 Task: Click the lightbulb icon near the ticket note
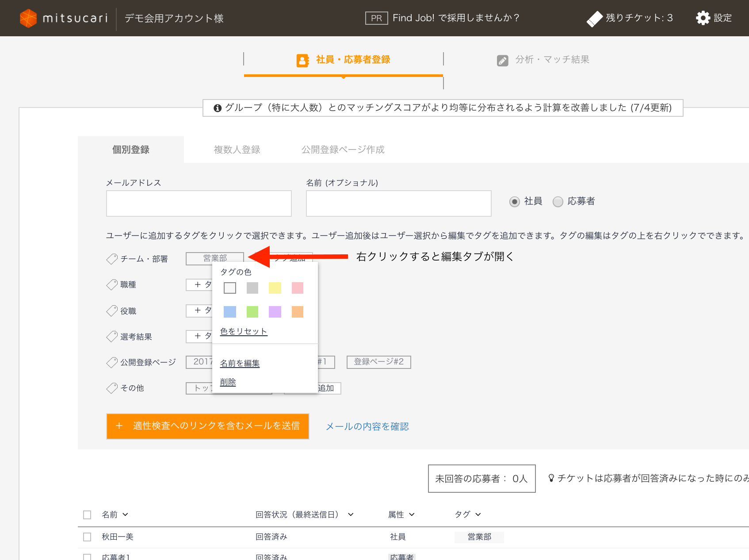[x=551, y=478]
